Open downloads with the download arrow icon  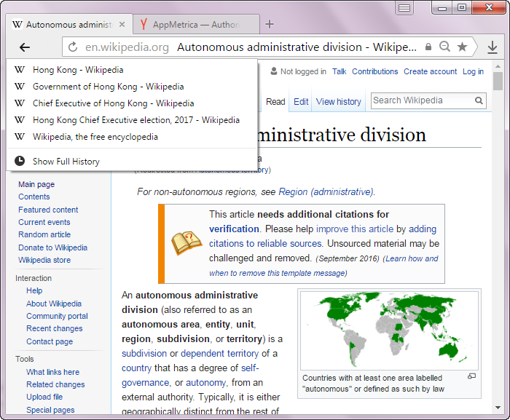493,47
